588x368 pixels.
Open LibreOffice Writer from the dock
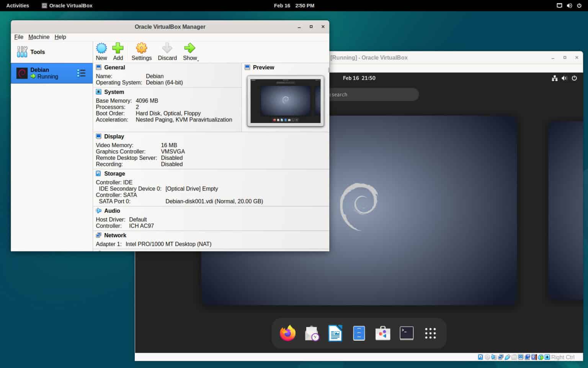(x=335, y=333)
